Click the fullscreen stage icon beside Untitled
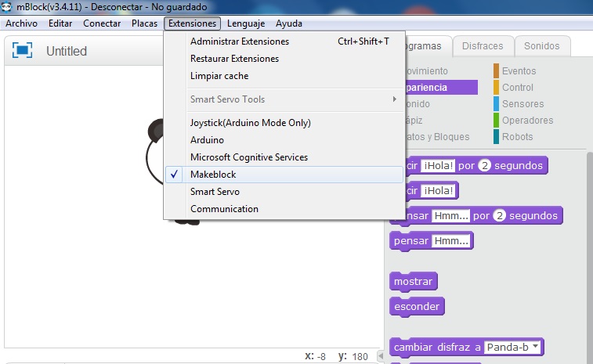 23,51
